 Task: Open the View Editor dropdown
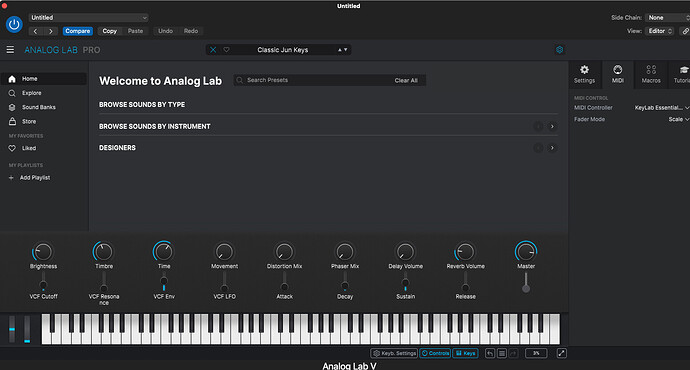click(660, 31)
